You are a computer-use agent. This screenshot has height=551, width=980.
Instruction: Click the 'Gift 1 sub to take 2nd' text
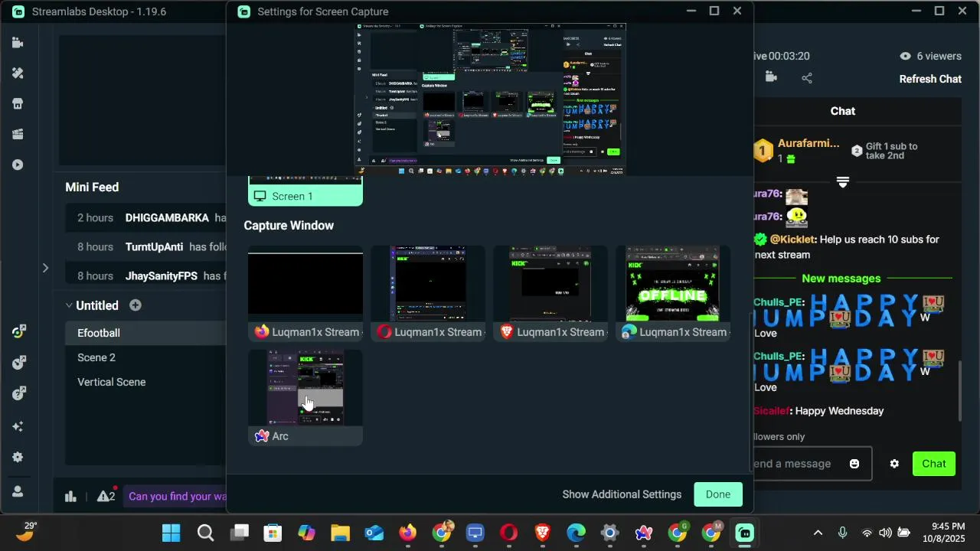[891, 151]
